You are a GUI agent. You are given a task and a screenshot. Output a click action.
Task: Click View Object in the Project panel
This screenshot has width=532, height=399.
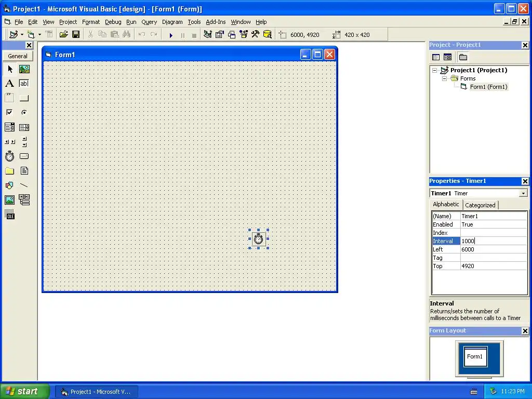pyautogui.click(x=447, y=57)
